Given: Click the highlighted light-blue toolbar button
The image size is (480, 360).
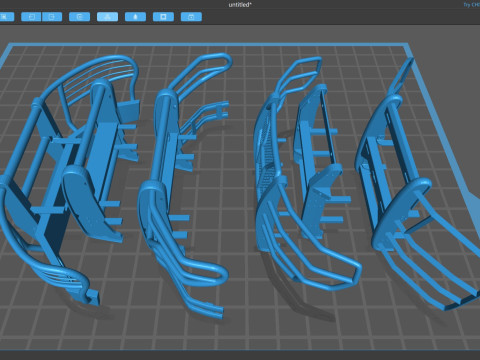Looking at the screenshot, I should click(107, 17).
